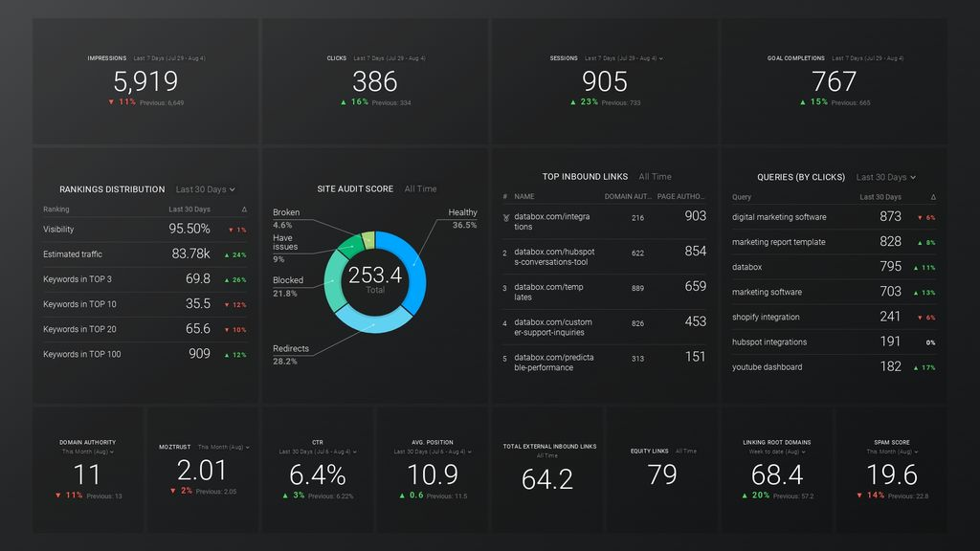The width and height of the screenshot is (980, 551).
Task: Click the medal icon beside databox.com/integrations
Action: point(505,218)
